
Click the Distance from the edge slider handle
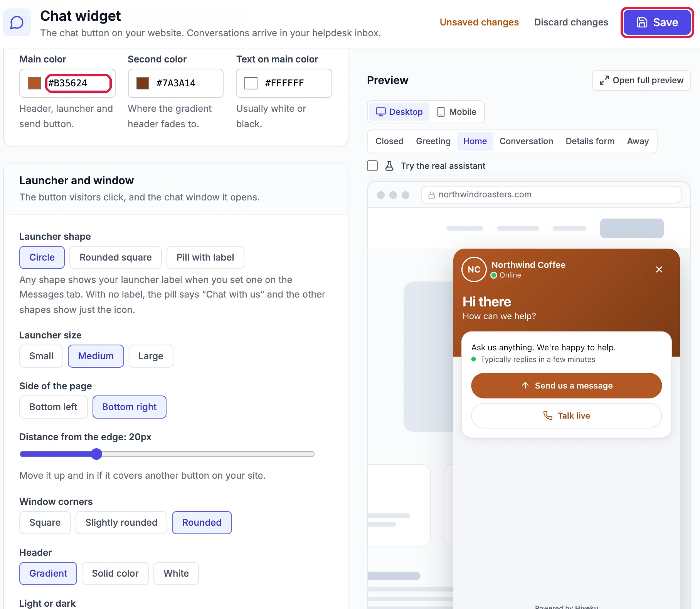tap(96, 454)
